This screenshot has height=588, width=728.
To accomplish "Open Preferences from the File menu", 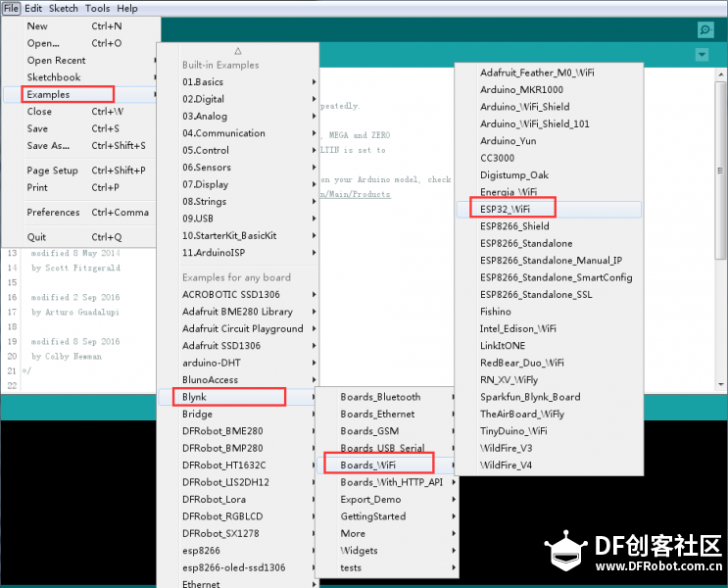I will (79, 213).
